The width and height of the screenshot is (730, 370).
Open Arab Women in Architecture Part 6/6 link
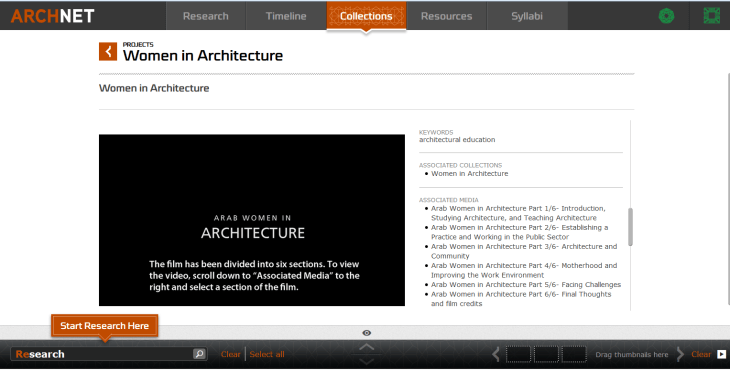point(521,299)
